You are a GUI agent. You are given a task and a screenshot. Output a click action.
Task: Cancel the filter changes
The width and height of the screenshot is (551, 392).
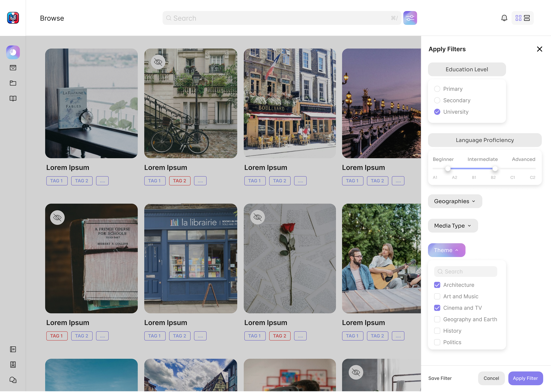(x=491, y=379)
